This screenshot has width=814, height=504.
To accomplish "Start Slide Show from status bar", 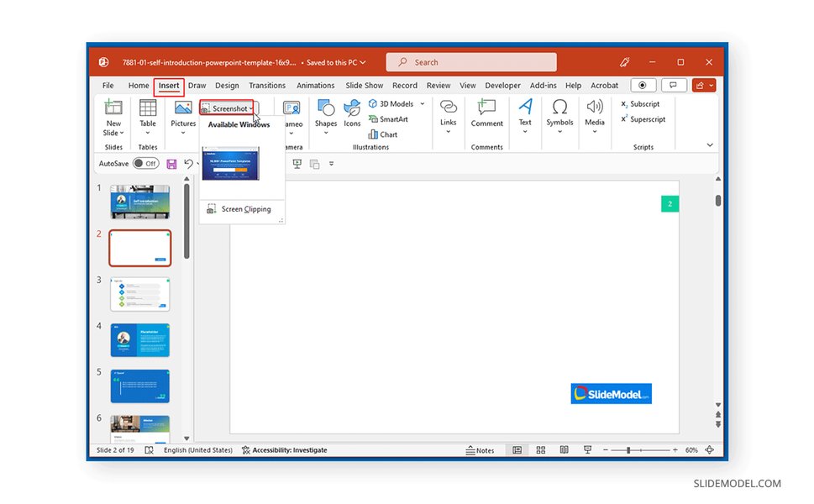I will tap(588, 450).
